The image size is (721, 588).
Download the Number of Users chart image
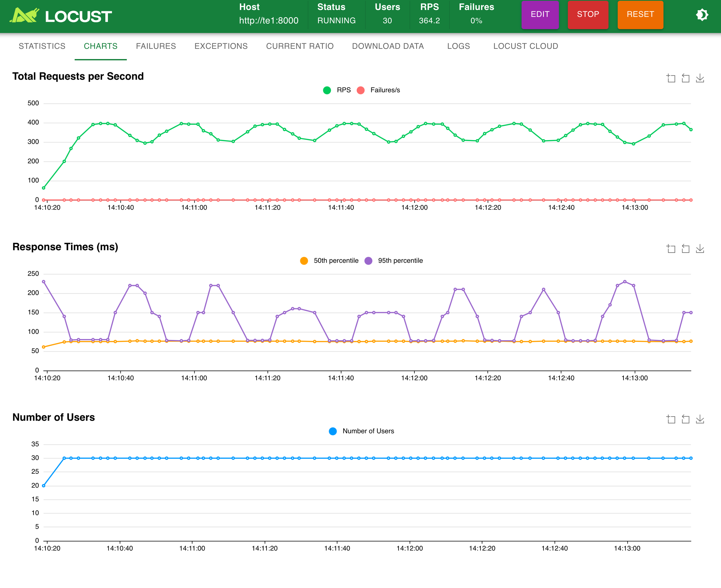(x=700, y=419)
